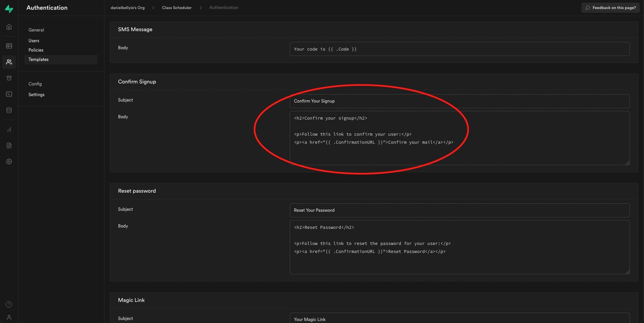Image resolution: width=644 pixels, height=323 pixels.
Task: Open the user account icon
Action: coord(9,317)
